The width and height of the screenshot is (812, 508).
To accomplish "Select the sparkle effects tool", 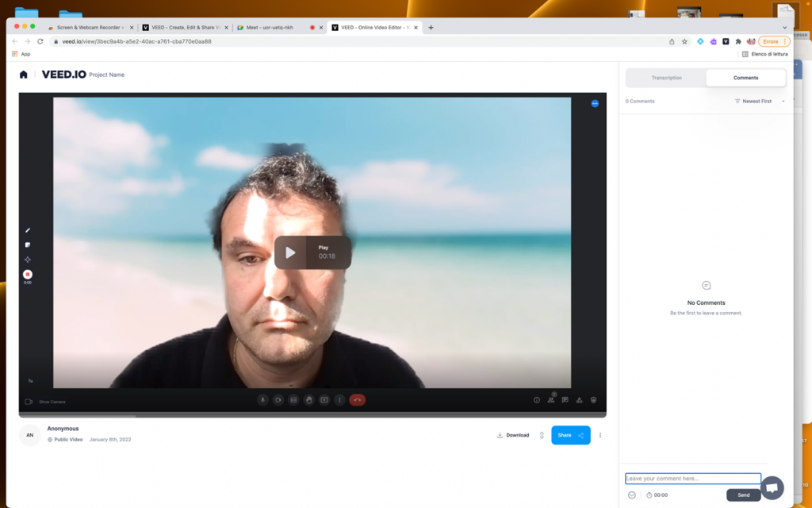I will click(28, 260).
